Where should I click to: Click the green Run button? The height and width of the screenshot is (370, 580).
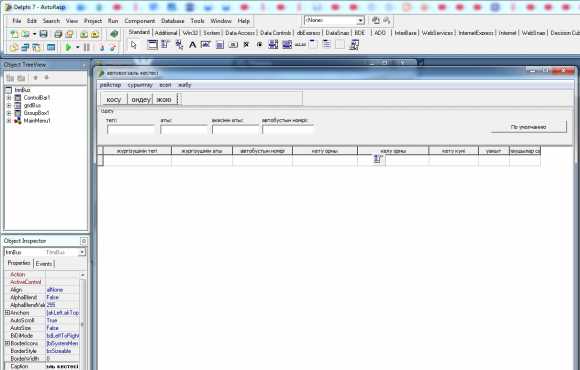tap(68, 47)
